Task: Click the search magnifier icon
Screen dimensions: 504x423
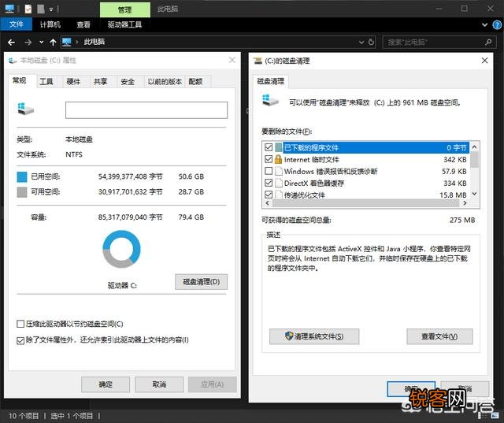Action: pyautogui.click(x=488, y=42)
